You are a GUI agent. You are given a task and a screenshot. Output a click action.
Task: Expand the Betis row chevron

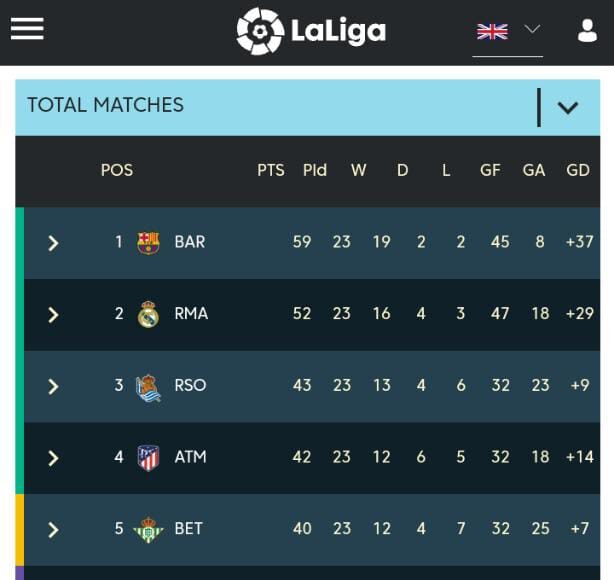pyautogui.click(x=54, y=530)
